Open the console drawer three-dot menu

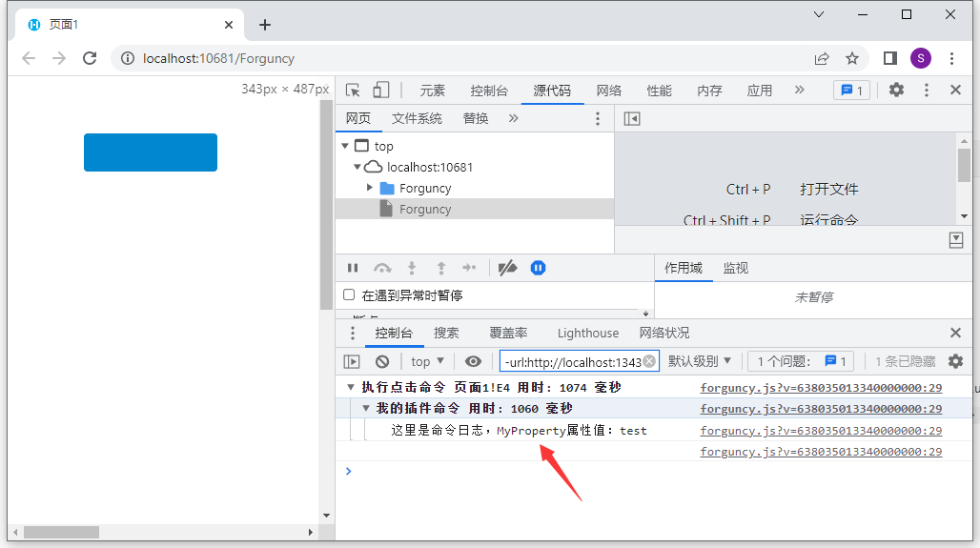pyautogui.click(x=353, y=333)
